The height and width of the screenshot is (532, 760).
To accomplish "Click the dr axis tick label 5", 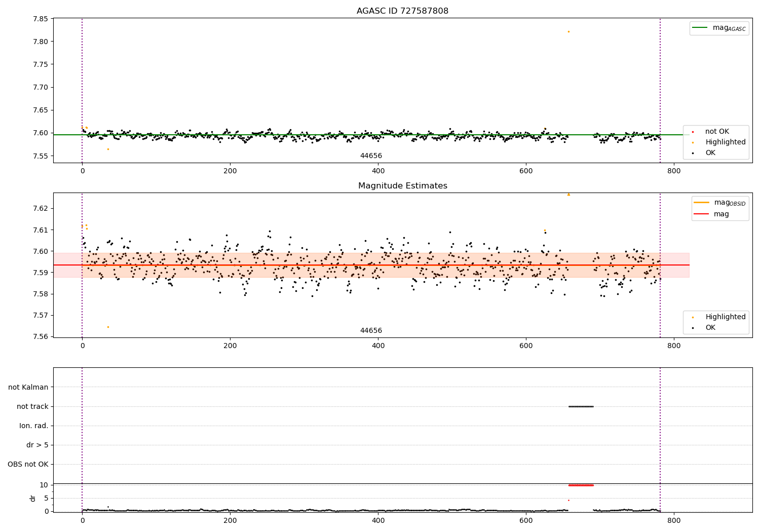I will click(x=46, y=498).
